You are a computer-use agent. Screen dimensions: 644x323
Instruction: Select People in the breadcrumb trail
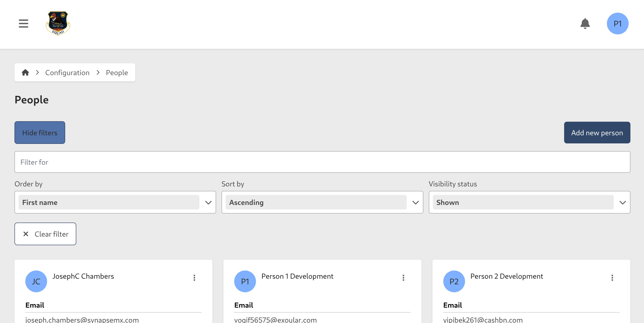117,72
